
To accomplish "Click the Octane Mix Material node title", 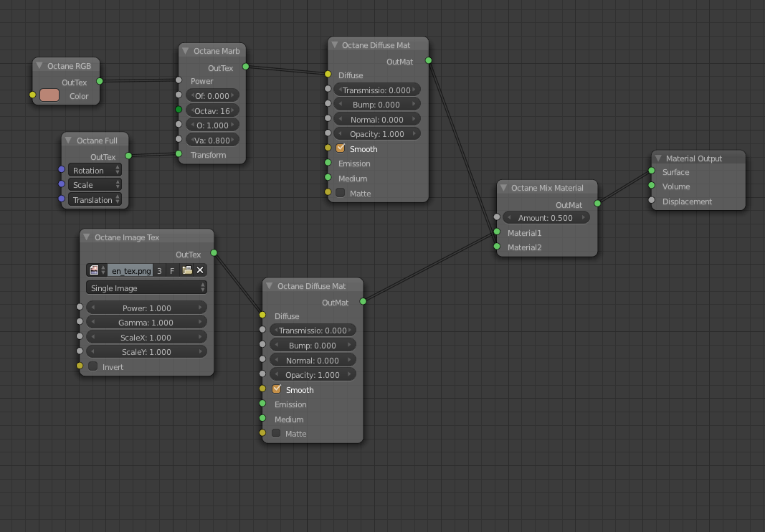I will point(547,188).
